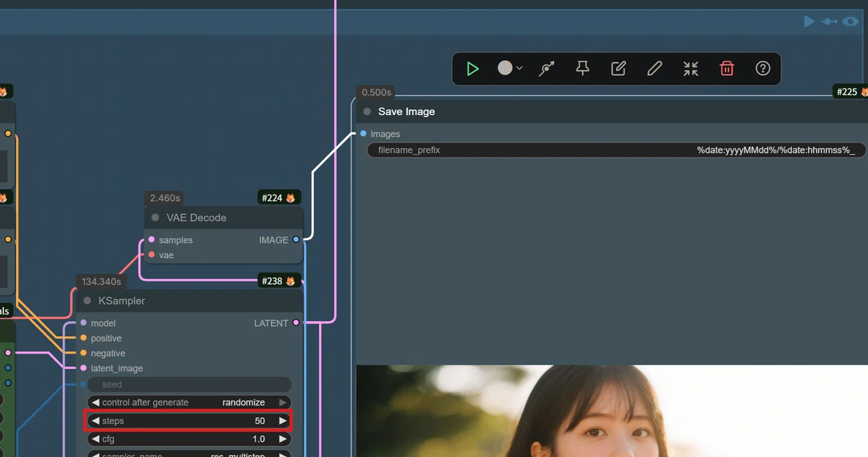Viewport: 868px width, 457px height.
Task: Click the filename_prefix field in Save Image
Action: 616,150
